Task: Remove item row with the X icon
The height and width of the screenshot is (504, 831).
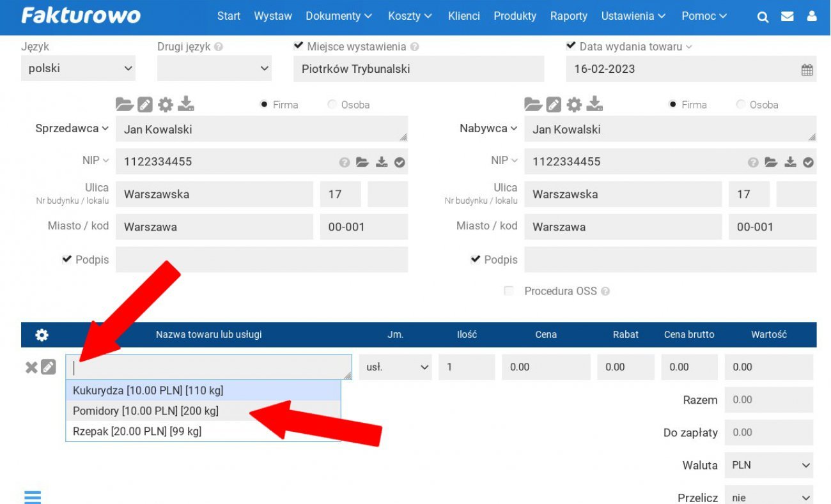Action: point(31,367)
